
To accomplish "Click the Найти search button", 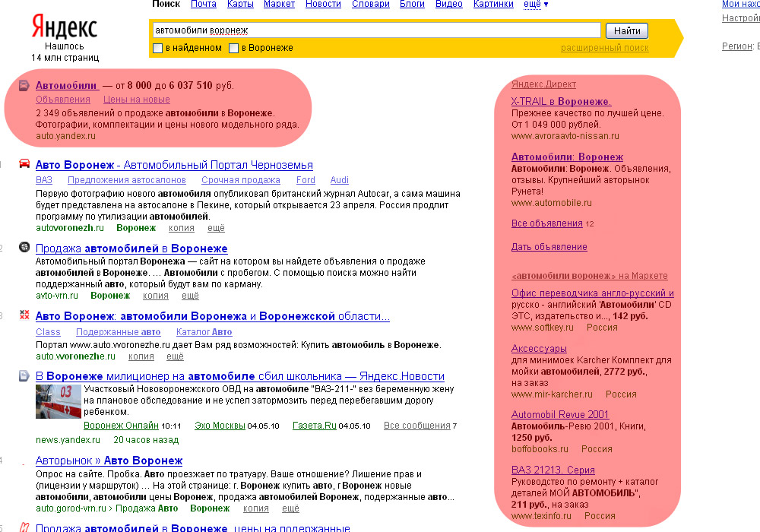I will [x=627, y=30].
